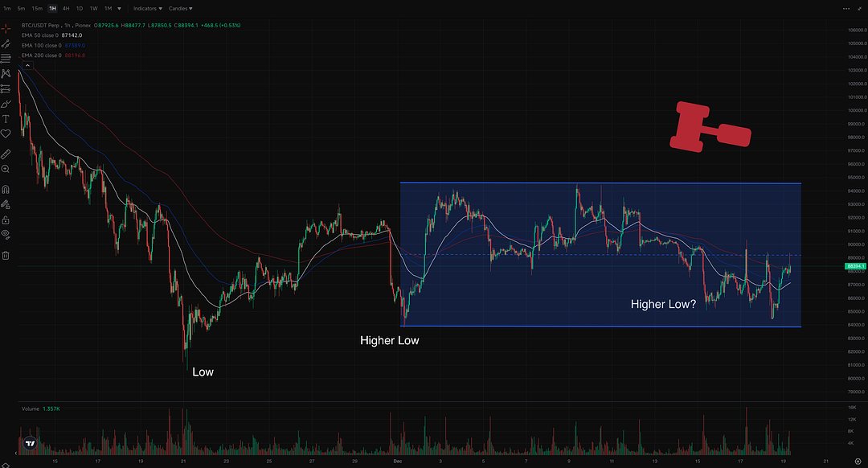Select the 'Higher Low?' text annotation
Image resolution: width=868 pixels, height=468 pixels.
coord(663,304)
